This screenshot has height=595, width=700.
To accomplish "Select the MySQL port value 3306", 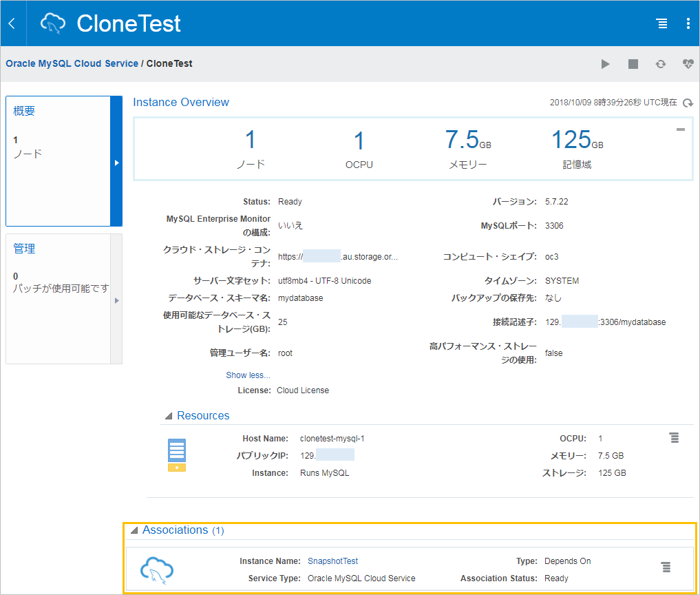I will tap(554, 226).
